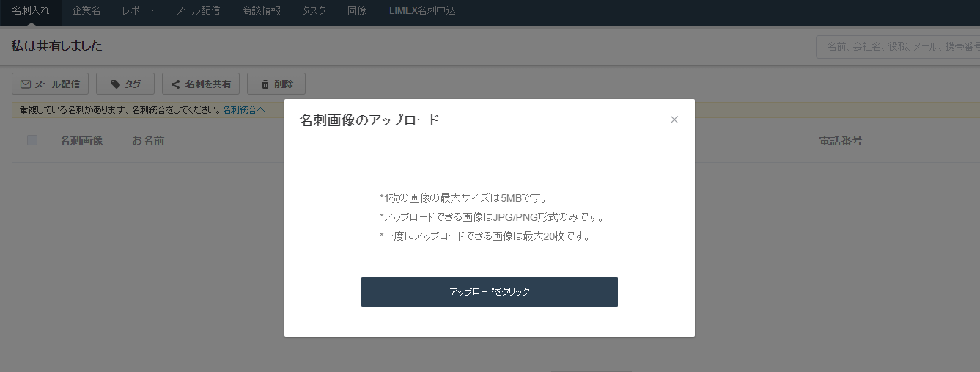This screenshot has height=372, width=980.
Task: Open the レポート tab
Action: tap(138, 11)
